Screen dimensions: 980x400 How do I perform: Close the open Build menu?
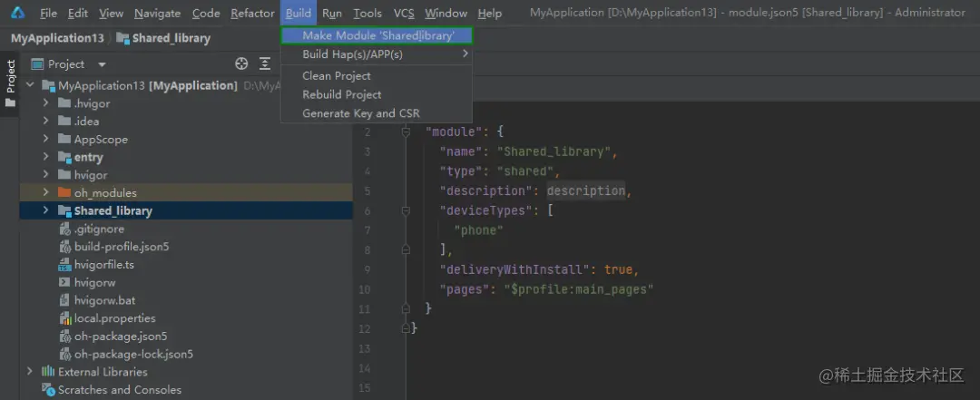[x=299, y=13]
